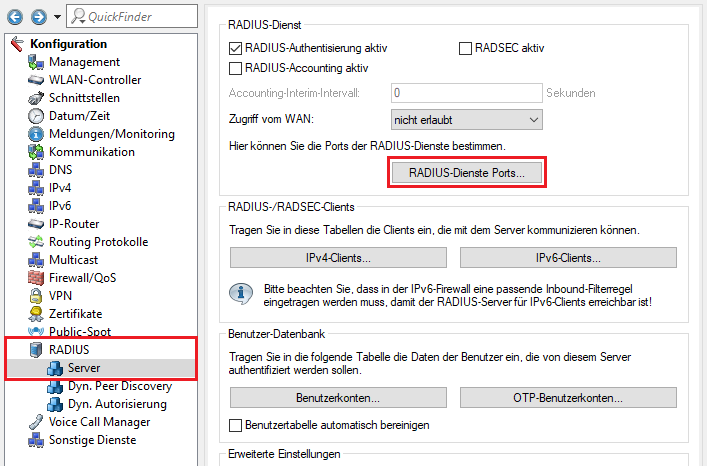Open WLAN-Controller in the tree
The width and height of the screenshot is (707, 466).
pos(95,80)
